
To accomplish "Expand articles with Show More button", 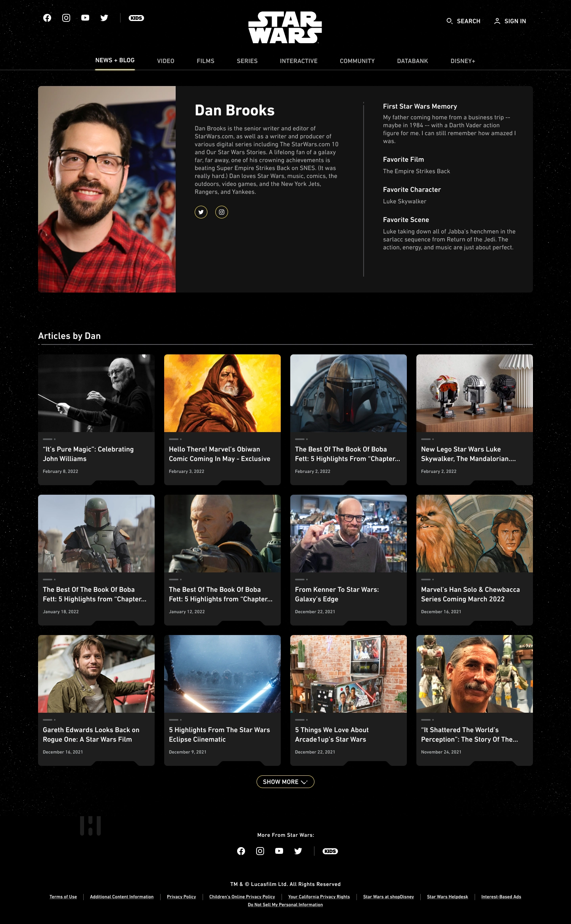I will pos(285,782).
